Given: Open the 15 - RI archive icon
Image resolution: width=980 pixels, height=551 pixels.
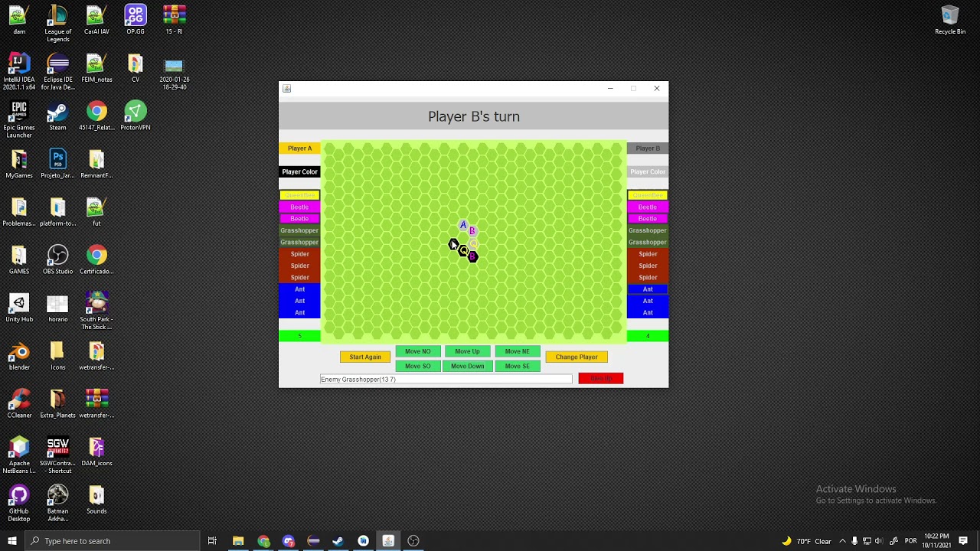Looking at the screenshot, I should (x=175, y=20).
